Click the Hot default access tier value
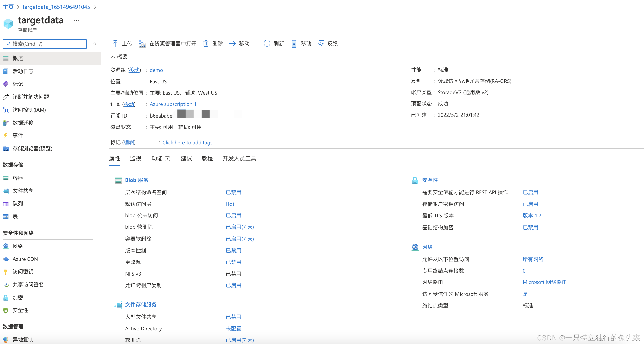Image resolution: width=644 pixels, height=344 pixels. click(230, 204)
